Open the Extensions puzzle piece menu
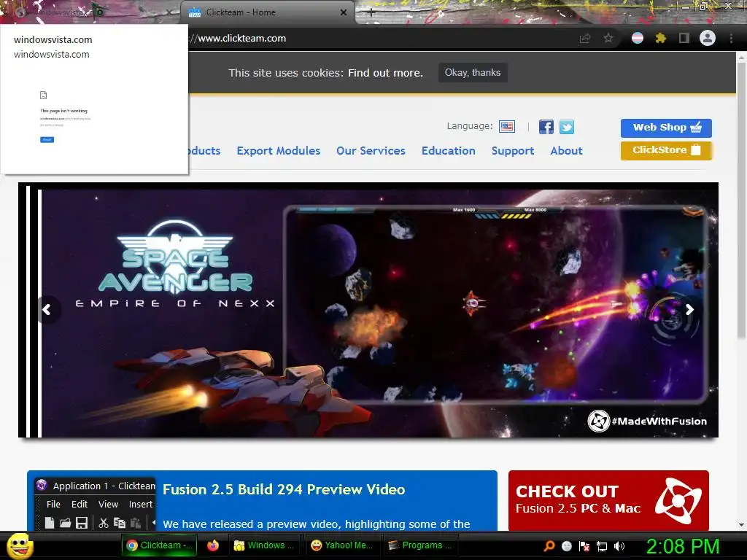 click(660, 38)
